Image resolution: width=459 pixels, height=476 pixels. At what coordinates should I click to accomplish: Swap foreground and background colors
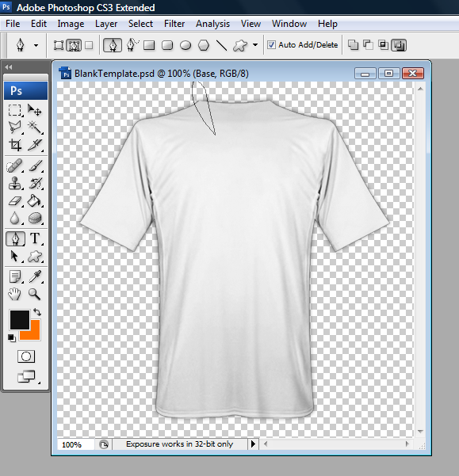point(37,312)
